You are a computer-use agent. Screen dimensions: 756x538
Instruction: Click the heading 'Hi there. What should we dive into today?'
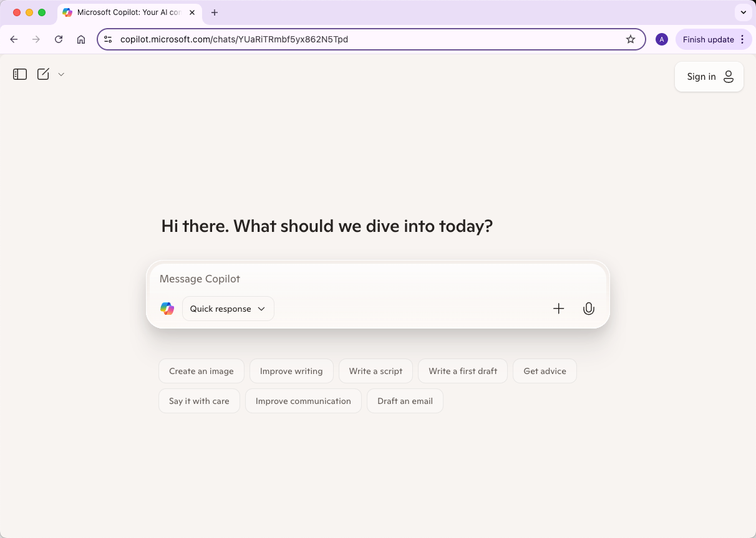pyautogui.click(x=327, y=226)
